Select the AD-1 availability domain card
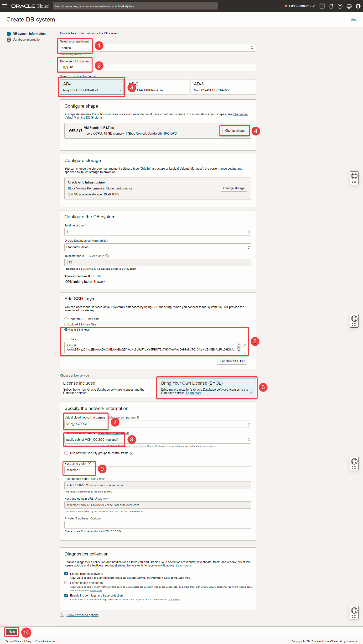The width and height of the screenshot is (363, 644). pos(92,87)
